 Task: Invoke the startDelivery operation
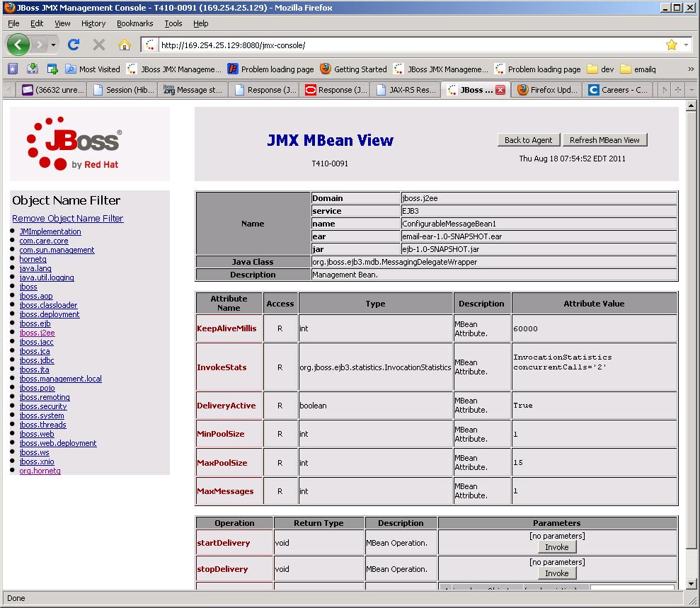coord(557,547)
